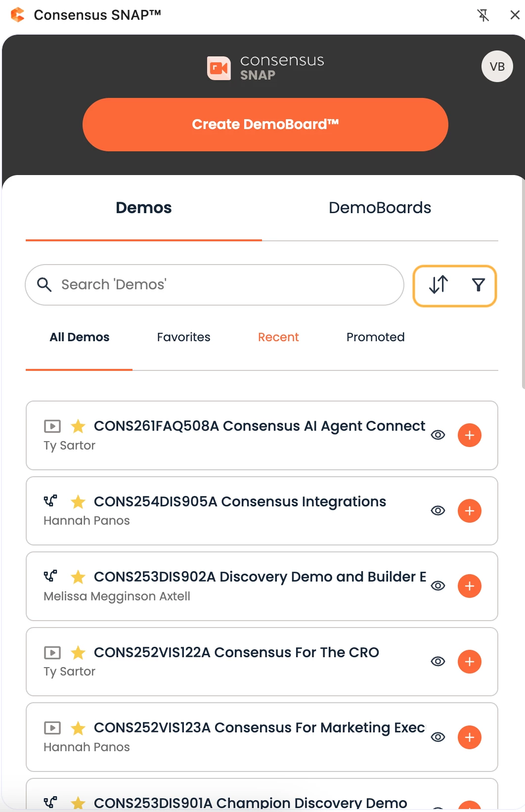Preview the Consensus Integrations demo
This screenshot has width=525, height=812.
[438, 511]
